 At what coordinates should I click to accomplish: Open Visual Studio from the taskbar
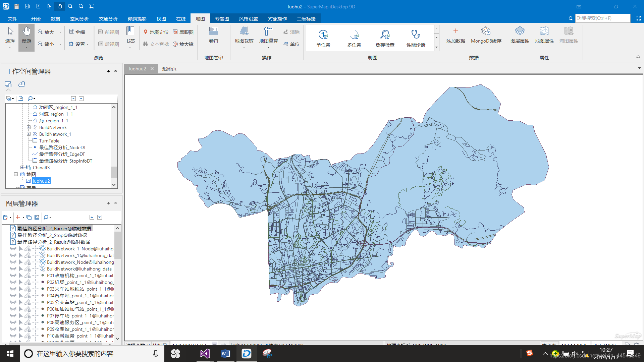205,354
